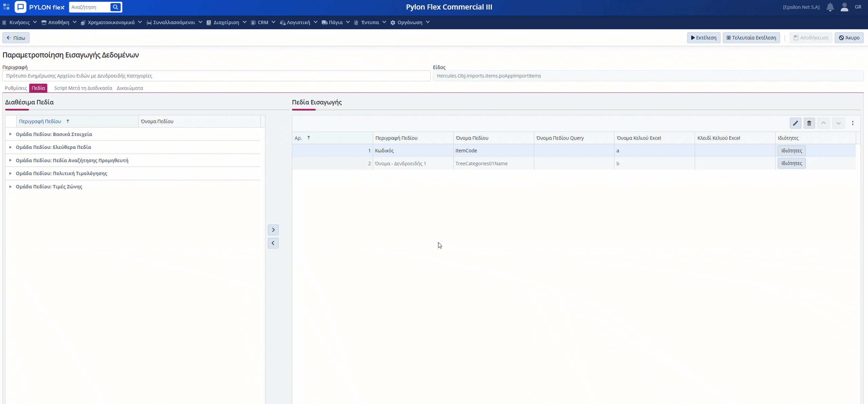Image resolution: width=868 pixels, height=404 pixels.
Task: Click the edit pencil icon
Action: click(x=795, y=123)
